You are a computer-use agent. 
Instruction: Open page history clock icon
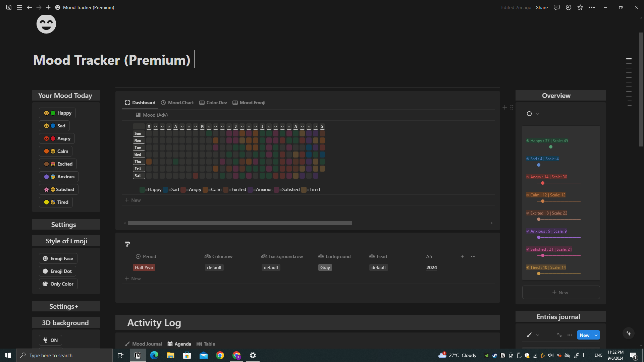click(569, 7)
